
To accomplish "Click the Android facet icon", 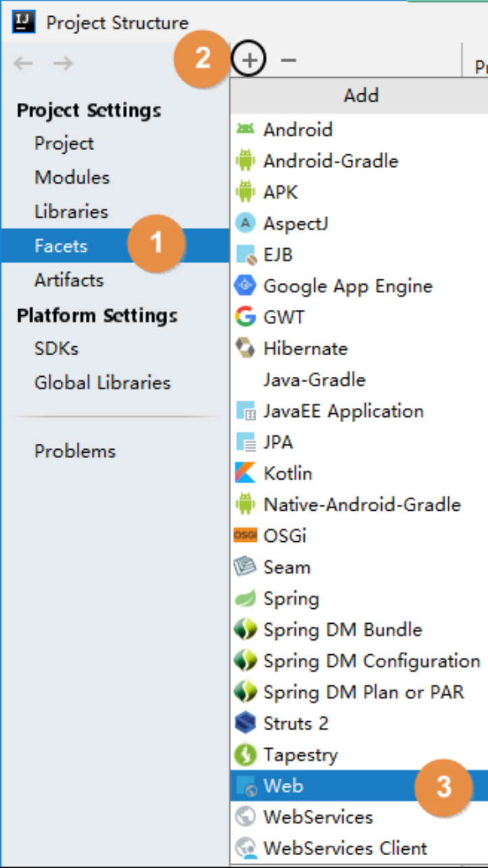I will (245, 129).
